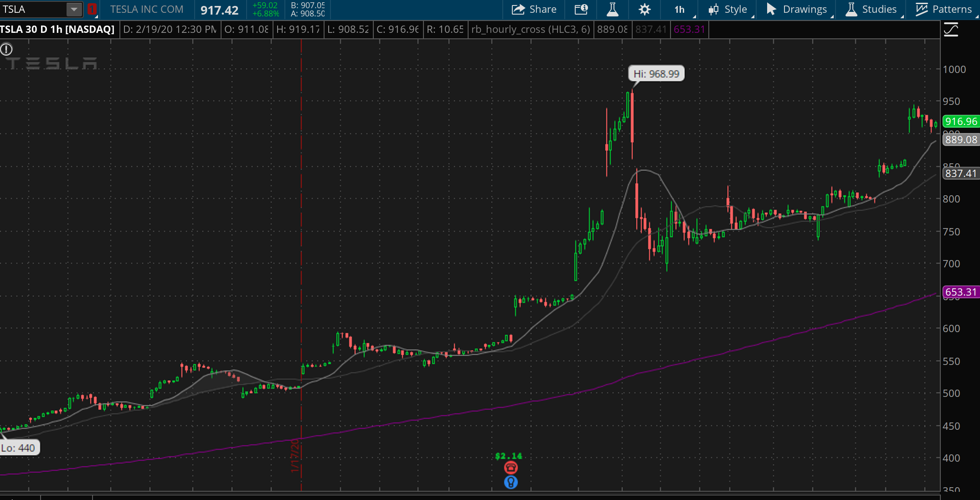Click the +59.02 net change value
The image size is (980, 500).
(265, 5)
